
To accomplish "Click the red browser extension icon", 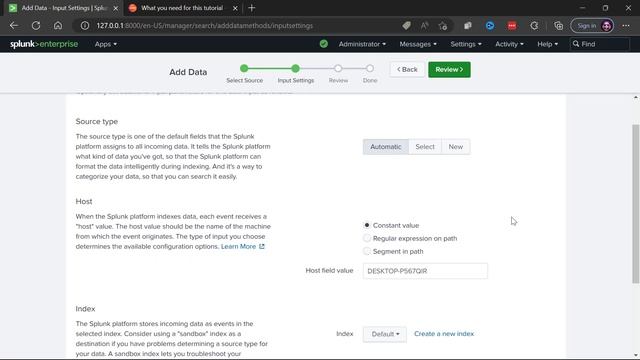I will [512, 26].
